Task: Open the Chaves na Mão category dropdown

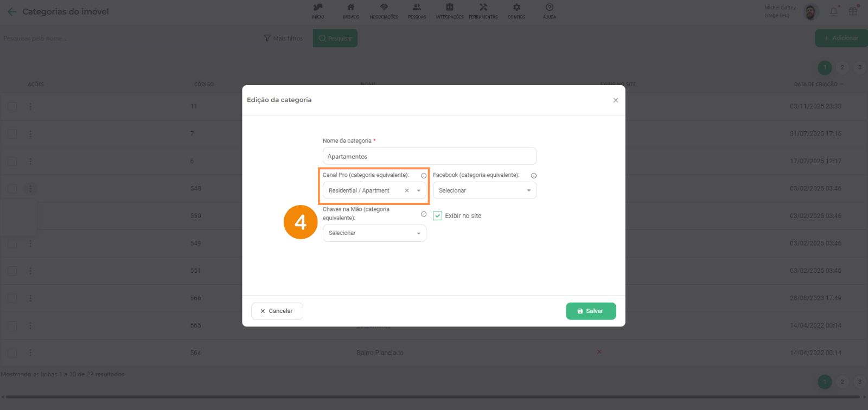Action: click(374, 233)
